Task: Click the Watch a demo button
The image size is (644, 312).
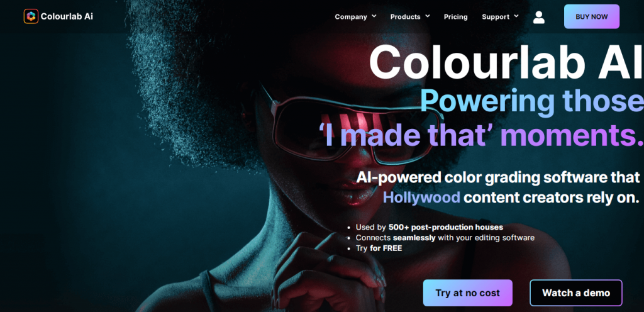Action: pyautogui.click(x=576, y=292)
